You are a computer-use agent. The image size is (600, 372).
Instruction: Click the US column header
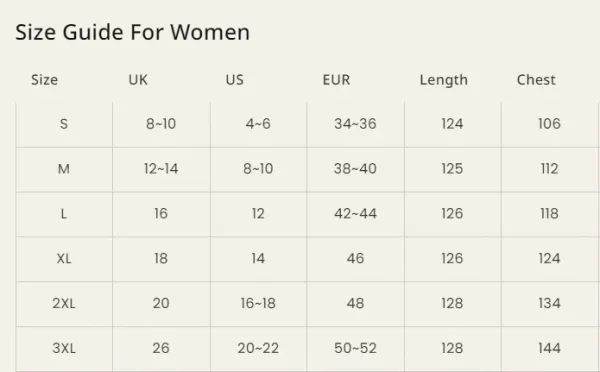click(235, 80)
